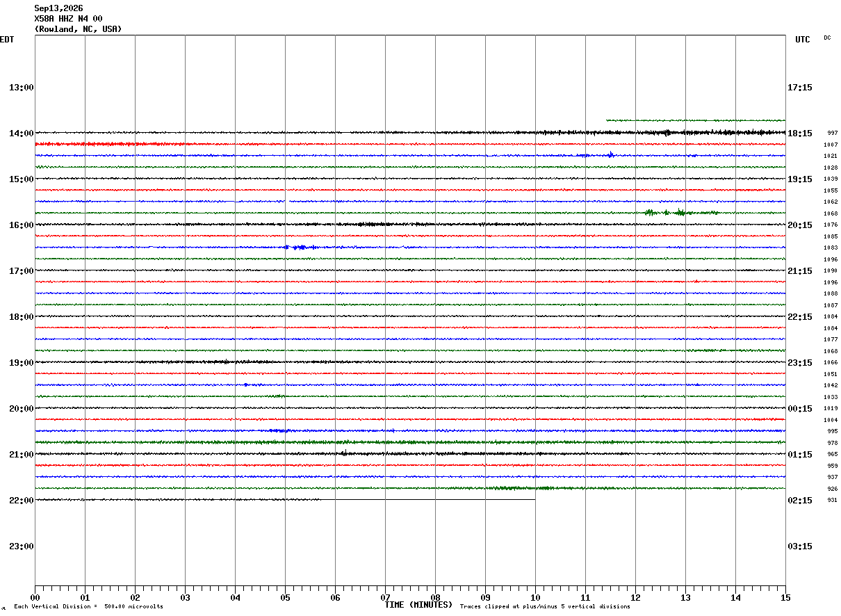Select the EDT timezone label

tap(7, 40)
